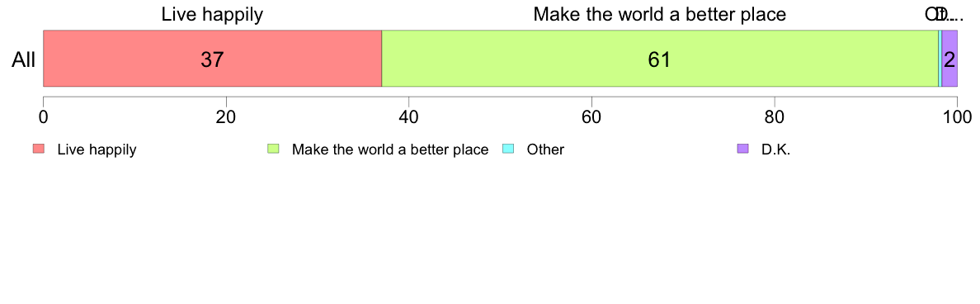Click the red Live happily legend swatch

(39, 149)
